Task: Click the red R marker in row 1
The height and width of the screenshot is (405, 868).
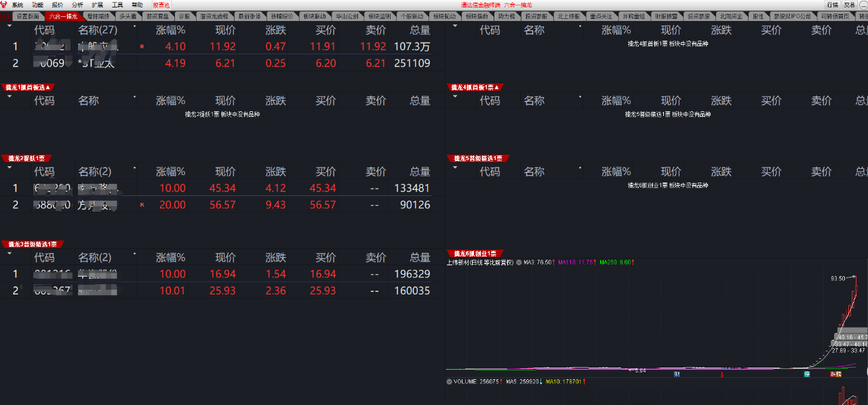Action: coord(142,47)
